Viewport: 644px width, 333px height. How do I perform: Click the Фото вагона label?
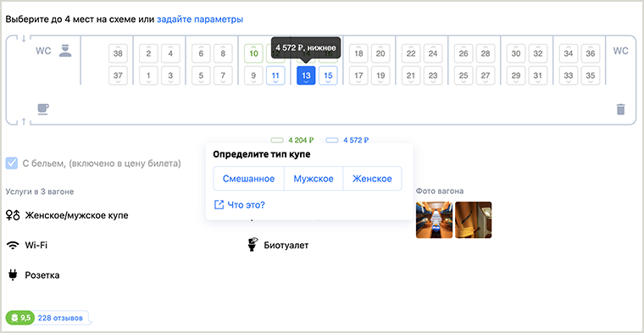pos(440,191)
